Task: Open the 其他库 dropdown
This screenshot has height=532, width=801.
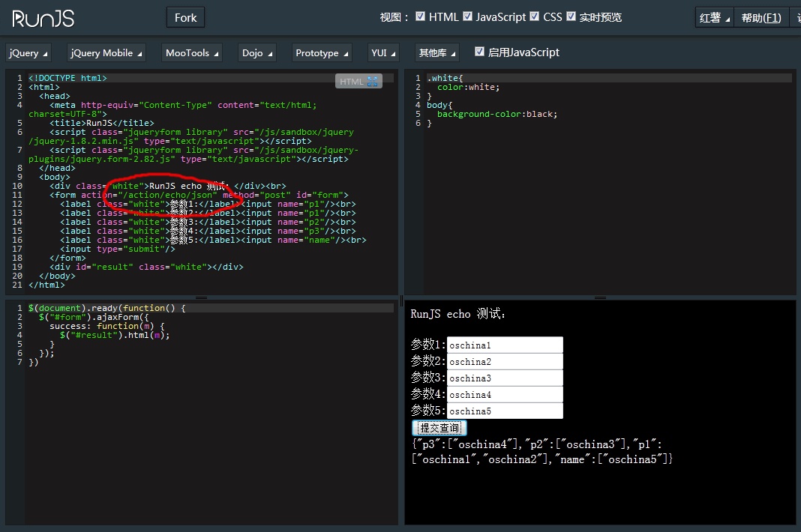Action: click(436, 52)
